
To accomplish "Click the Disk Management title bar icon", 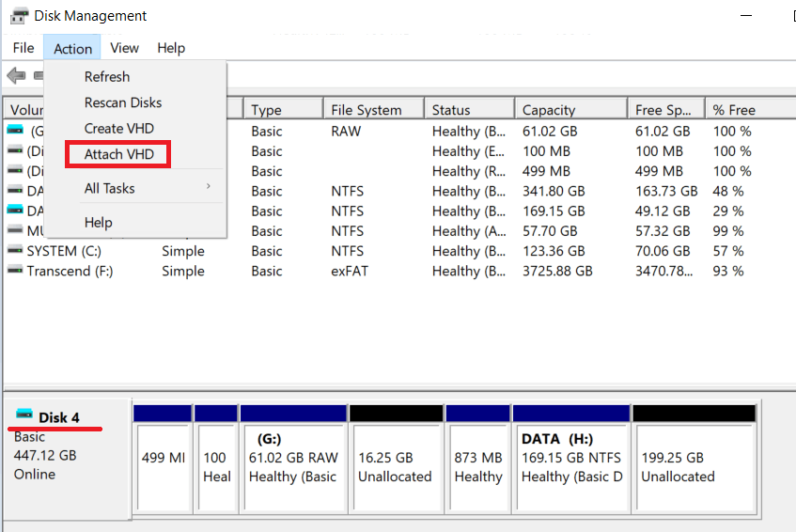I will [18, 16].
